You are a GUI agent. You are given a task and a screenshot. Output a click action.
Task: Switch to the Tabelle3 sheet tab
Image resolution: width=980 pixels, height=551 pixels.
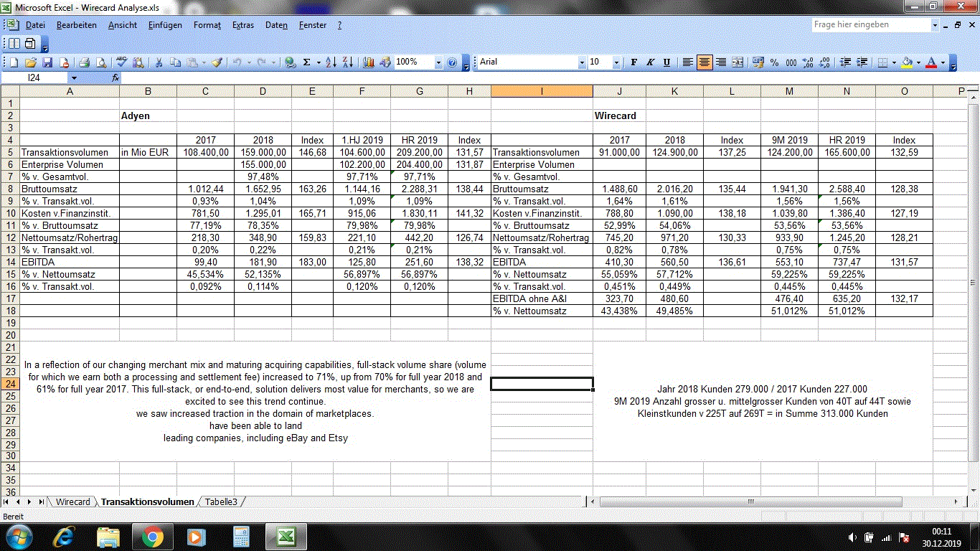pos(221,501)
